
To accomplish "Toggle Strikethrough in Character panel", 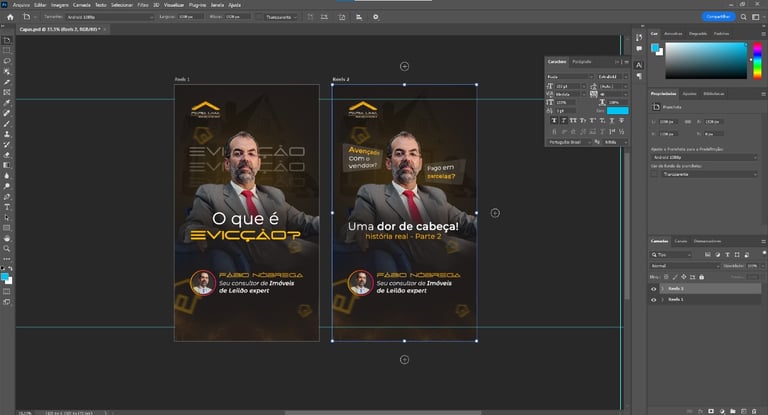I will [x=622, y=121].
